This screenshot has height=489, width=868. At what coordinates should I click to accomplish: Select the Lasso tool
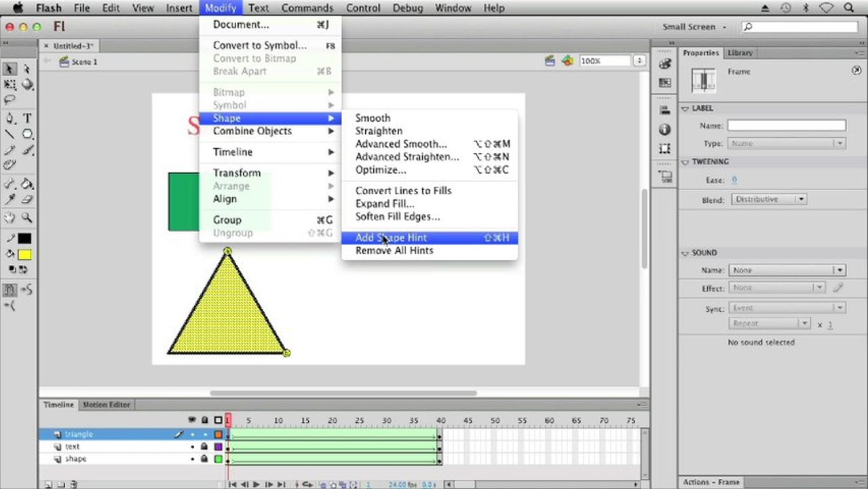coord(10,100)
